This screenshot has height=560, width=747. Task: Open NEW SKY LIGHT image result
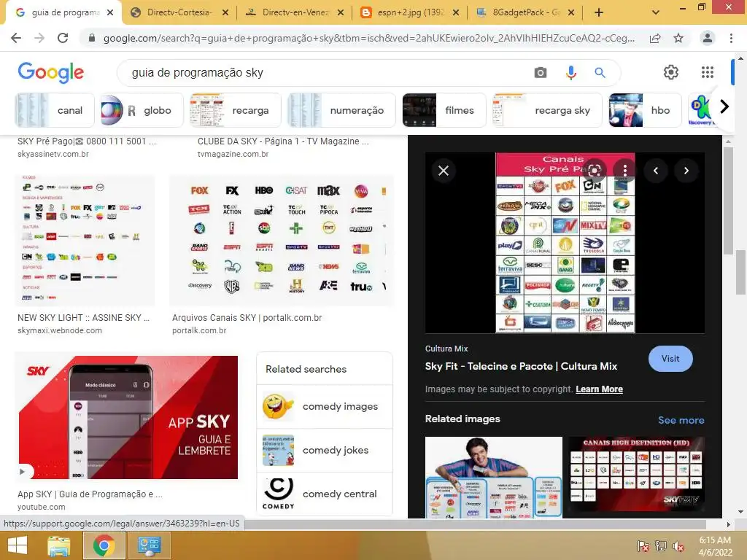pos(85,241)
